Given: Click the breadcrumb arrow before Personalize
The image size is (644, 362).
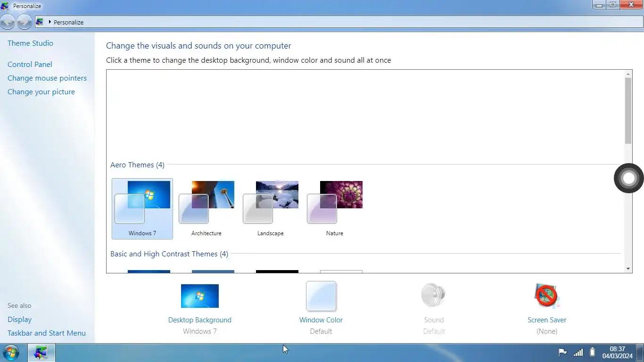Looking at the screenshot, I should coord(50,22).
